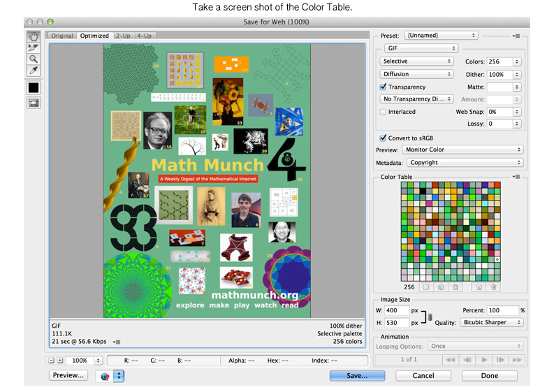Select the Slice Select tool
Screen dimensions: 547x392
[34, 48]
